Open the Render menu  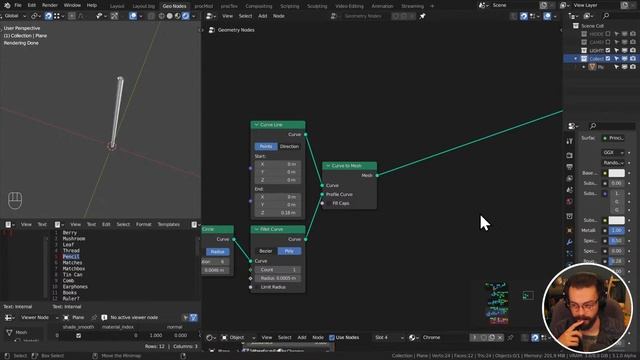click(50, 5)
